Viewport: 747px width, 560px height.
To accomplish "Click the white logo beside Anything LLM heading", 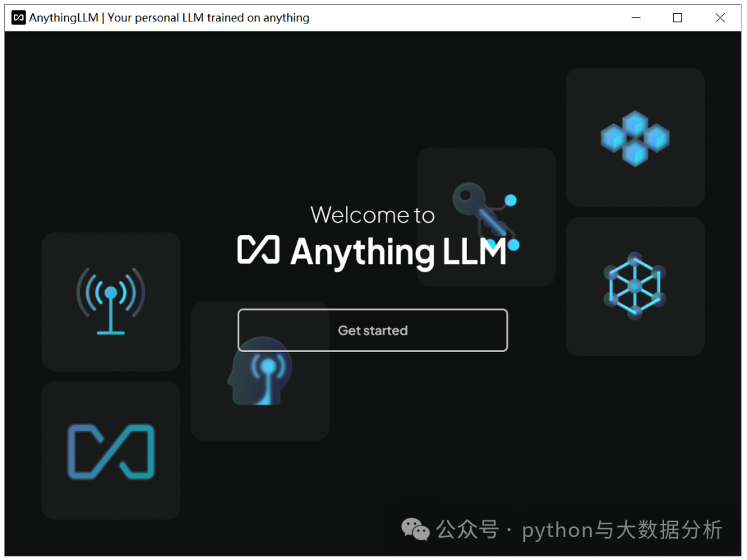I will coord(259,250).
